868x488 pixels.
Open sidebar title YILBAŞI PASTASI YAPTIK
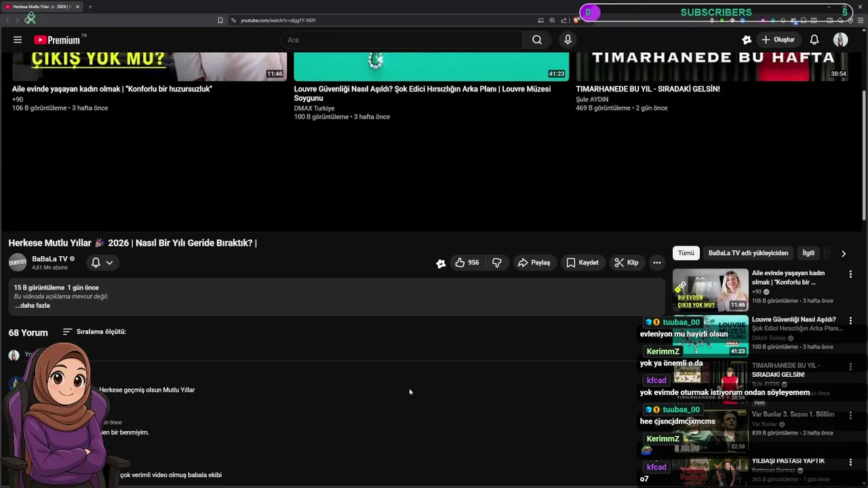coord(788,461)
